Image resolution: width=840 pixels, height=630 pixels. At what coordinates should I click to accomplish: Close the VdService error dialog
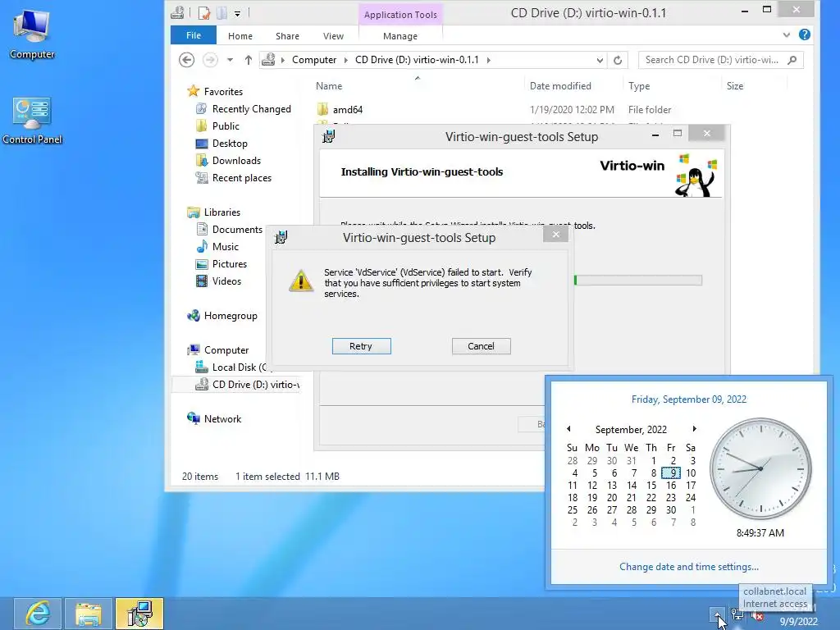555,234
